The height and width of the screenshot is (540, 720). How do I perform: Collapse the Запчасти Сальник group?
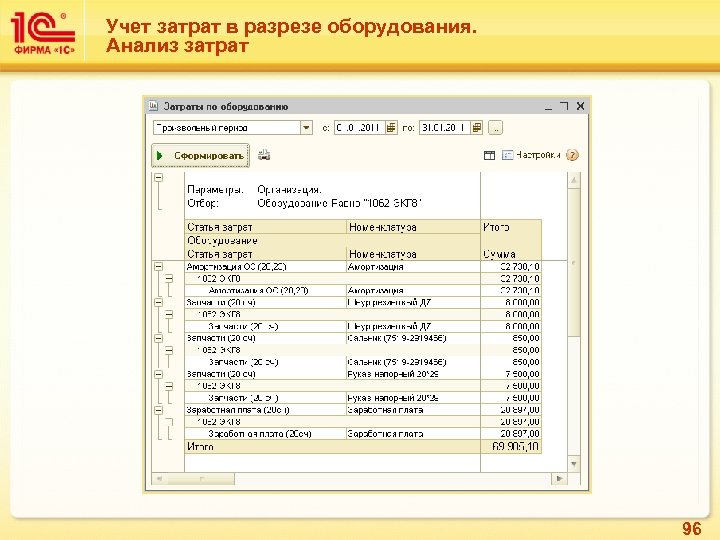pos(158,338)
